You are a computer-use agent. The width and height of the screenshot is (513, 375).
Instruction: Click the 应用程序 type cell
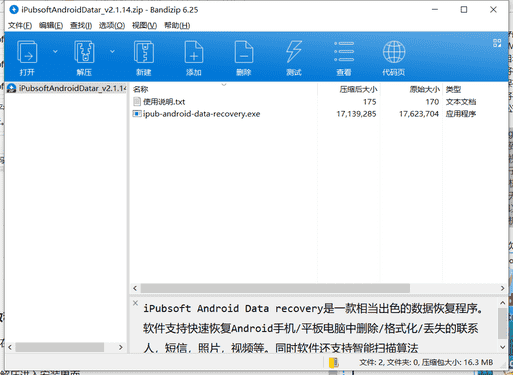point(461,114)
